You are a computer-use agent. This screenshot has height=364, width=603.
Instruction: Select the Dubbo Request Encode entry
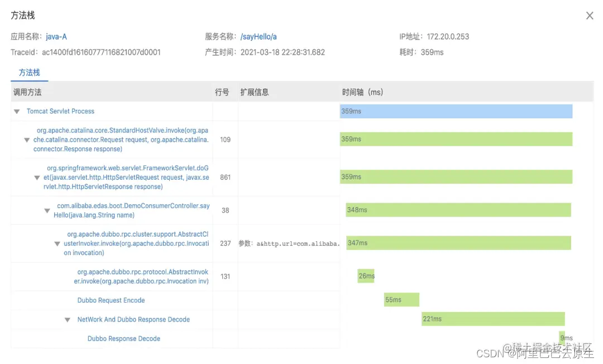(x=111, y=300)
